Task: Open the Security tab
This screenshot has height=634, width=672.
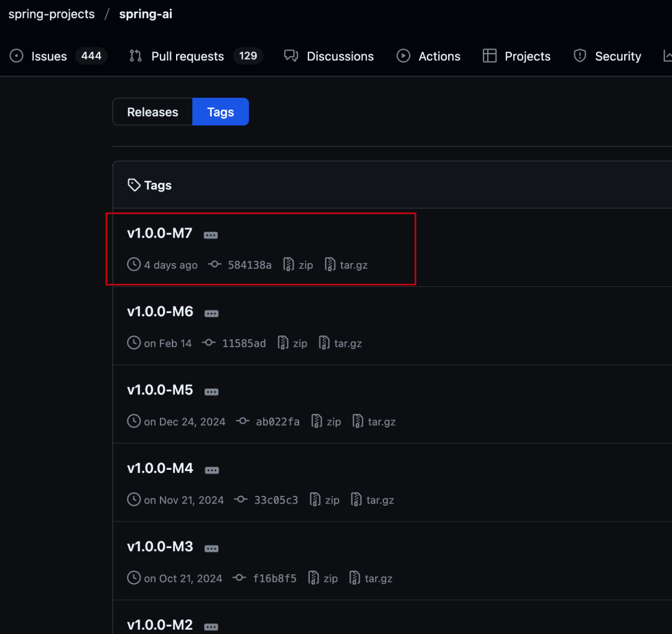Action: [607, 56]
